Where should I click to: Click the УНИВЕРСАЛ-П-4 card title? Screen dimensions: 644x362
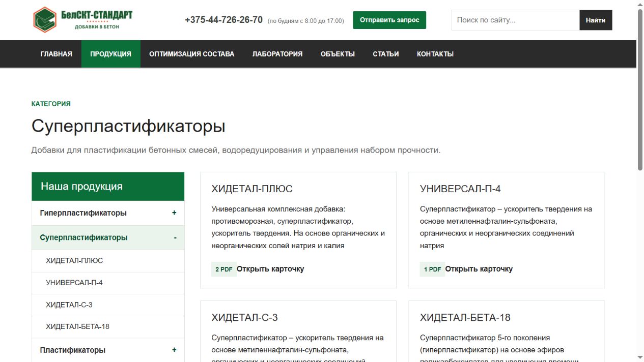coord(460,189)
